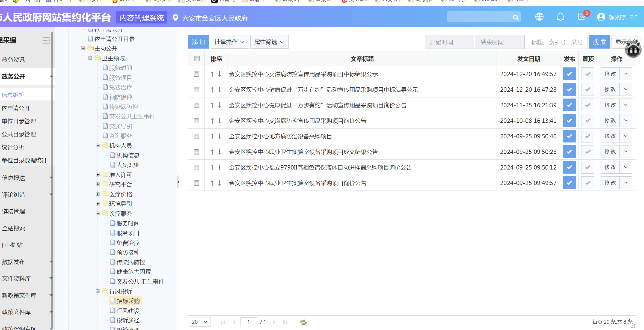Check the select-all checkbox in table header
Image resolution: width=644 pixels, height=330 pixels.
click(197, 59)
